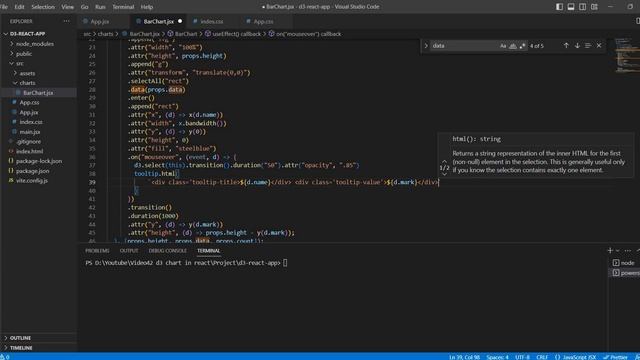Image resolution: width=640 pixels, height=360 pixels.
Task: Open package-lock.json in the Explorer
Action: [x=39, y=161]
